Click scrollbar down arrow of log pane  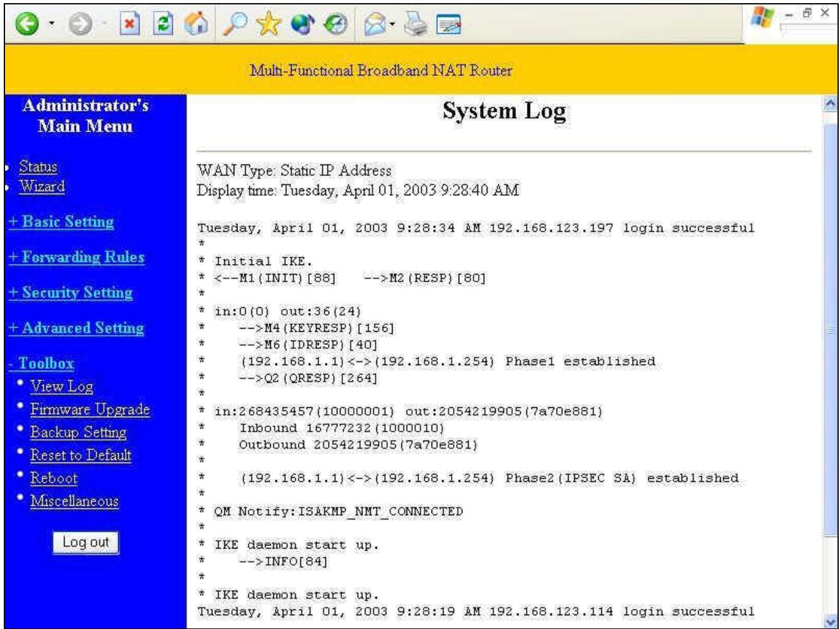point(830,621)
